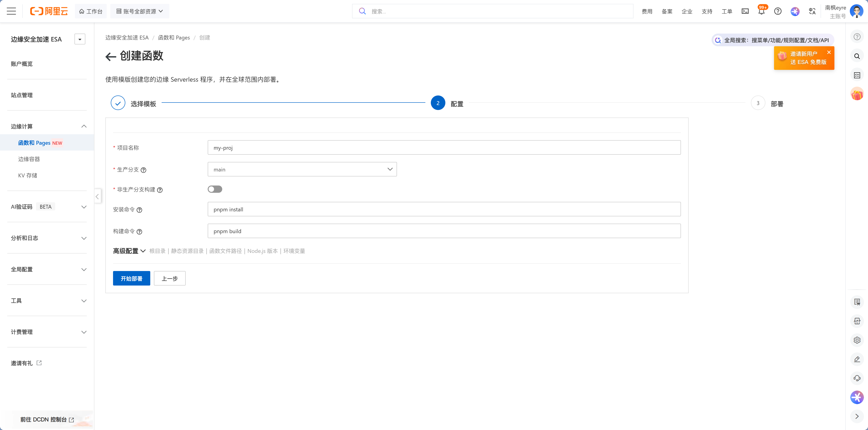Viewport: 868px width, 430px height.
Task: Open the 生产分支 main dropdown
Action: click(302, 169)
